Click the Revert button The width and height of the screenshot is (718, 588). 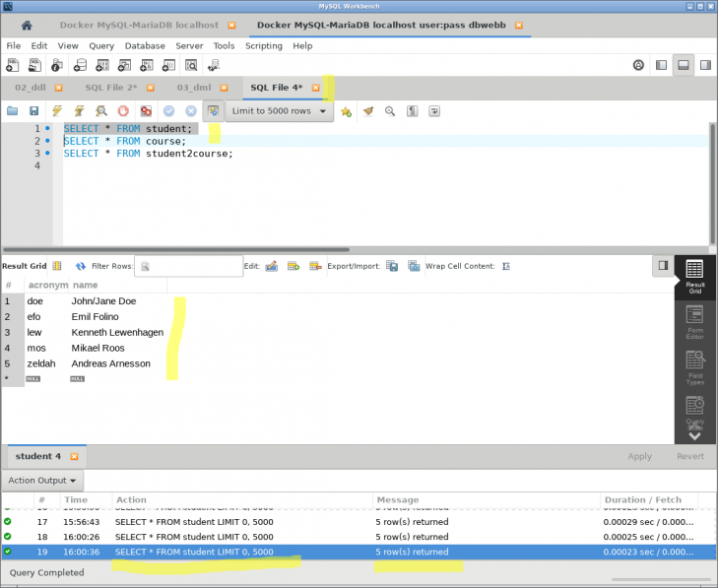point(690,457)
